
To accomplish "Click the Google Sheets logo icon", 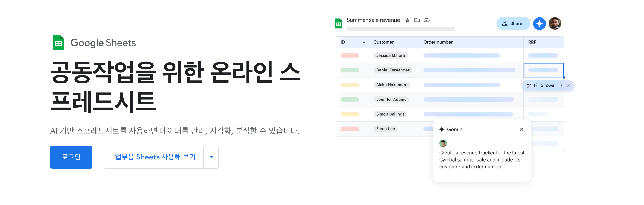I will [58, 43].
